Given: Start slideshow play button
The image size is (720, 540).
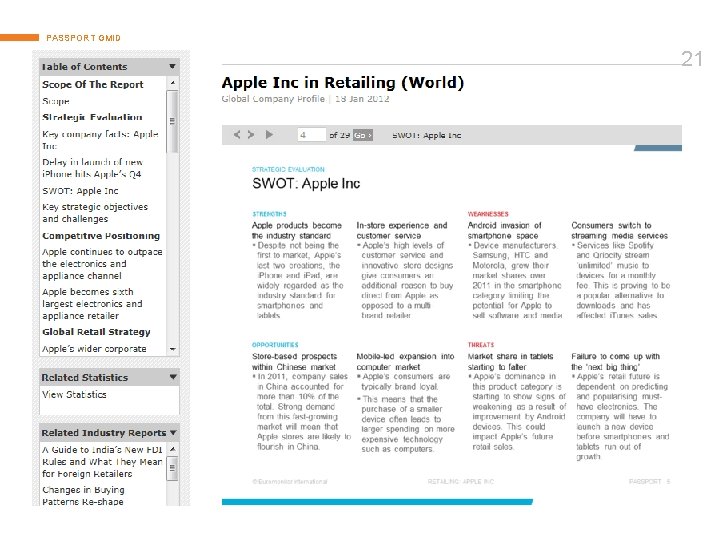Looking at the screenshot, I should [270, 135].
